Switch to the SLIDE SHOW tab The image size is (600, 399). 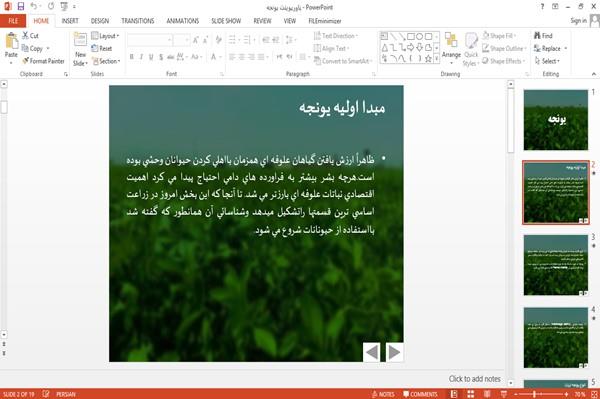point(226,21)
